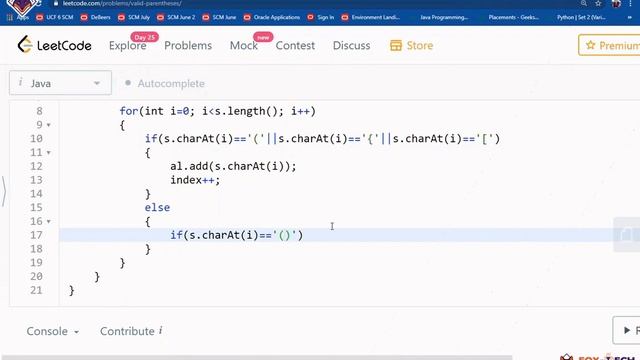The image size is (640, 360).
Task: Click the 'else' keyword on line 15
Action: (157, 208)
